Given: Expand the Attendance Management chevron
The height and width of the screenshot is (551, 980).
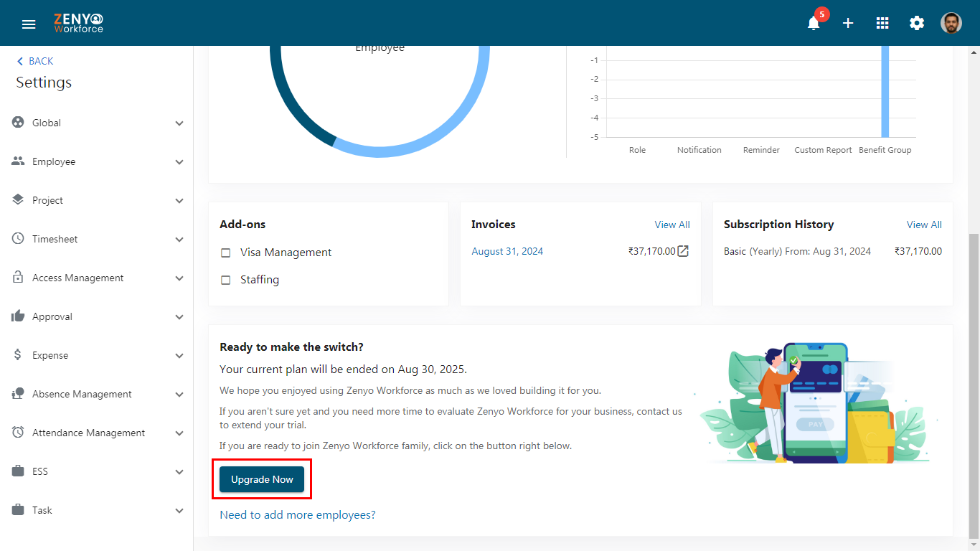Looking at the screenshot, I should tap(179, 433).
